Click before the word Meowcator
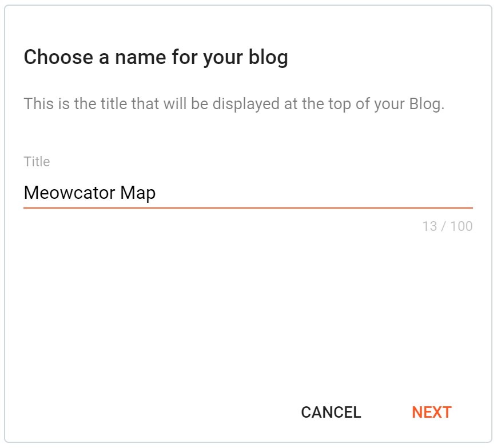This screenshot has height=448, width=497. (24, 193)
